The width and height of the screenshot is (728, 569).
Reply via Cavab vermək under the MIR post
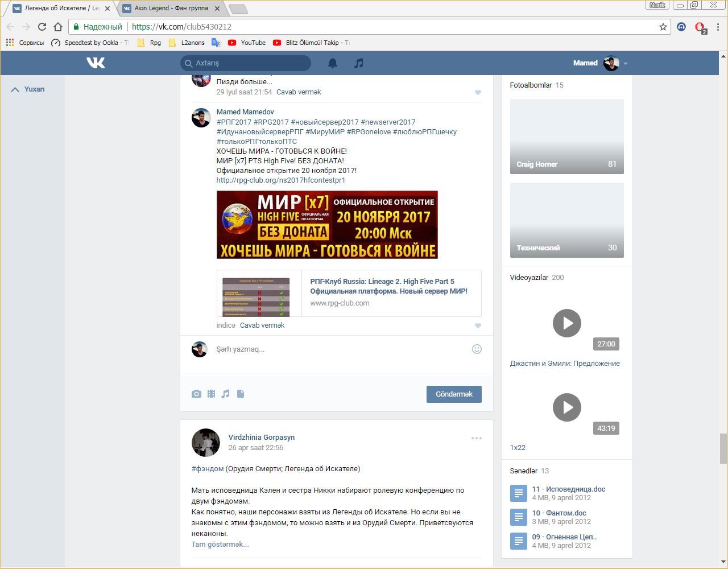262,325
